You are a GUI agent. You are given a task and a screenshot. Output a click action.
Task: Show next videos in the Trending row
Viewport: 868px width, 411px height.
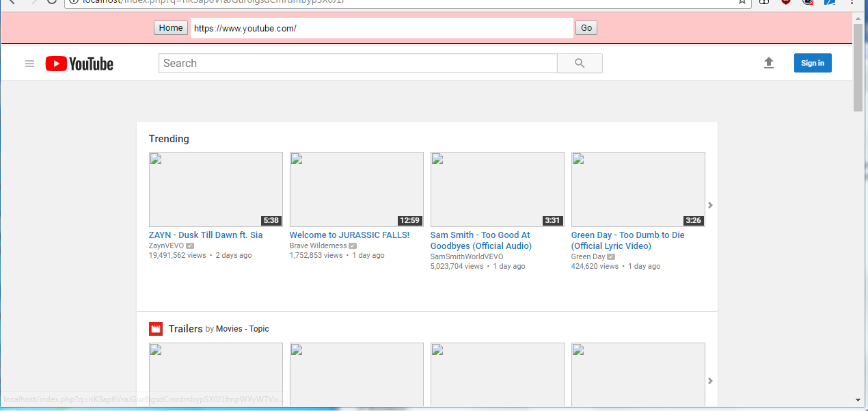point(710,205)
